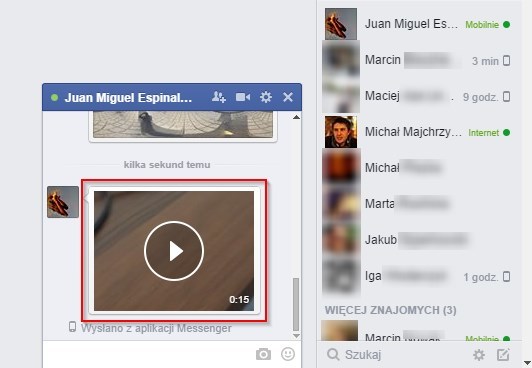This screenshot has height=368, width=532.
Task: Click Juan Miguel Espinal chat title
Action: pos(128,98)
